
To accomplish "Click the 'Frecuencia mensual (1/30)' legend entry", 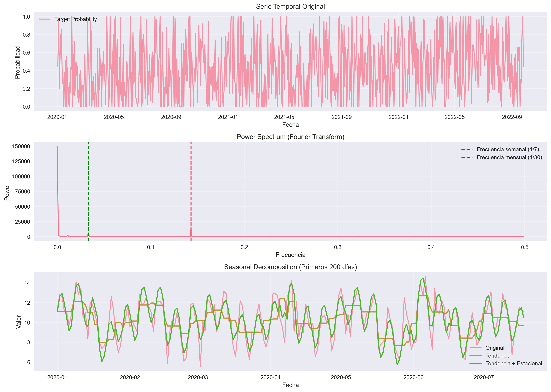I will [x=509, y=157].
